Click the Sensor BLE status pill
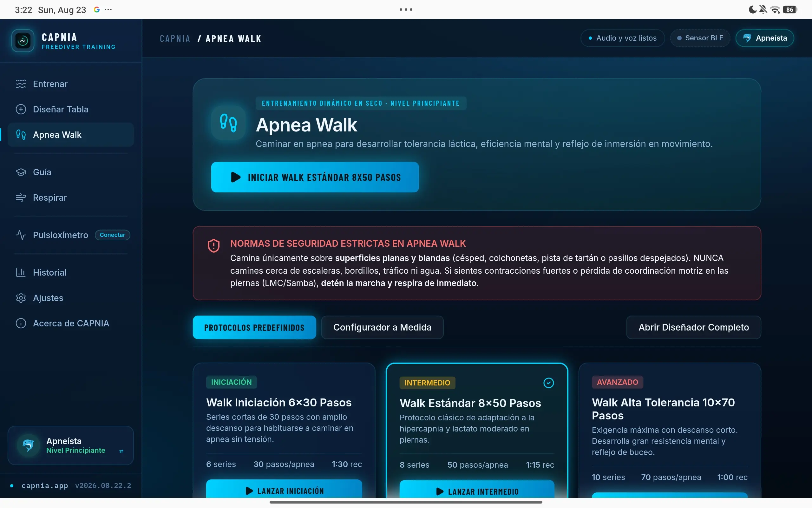Viewport: 812px width, 508px height. [x=700, y=38]
